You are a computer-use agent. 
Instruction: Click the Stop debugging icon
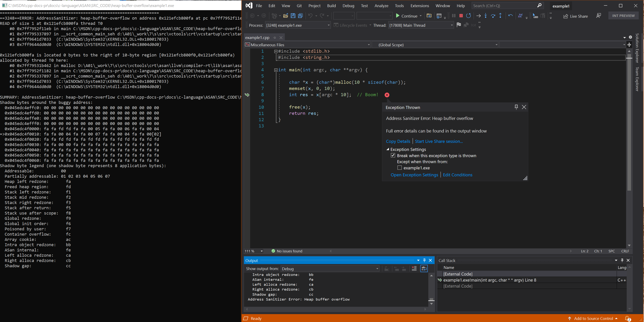[x=461, y=16]
